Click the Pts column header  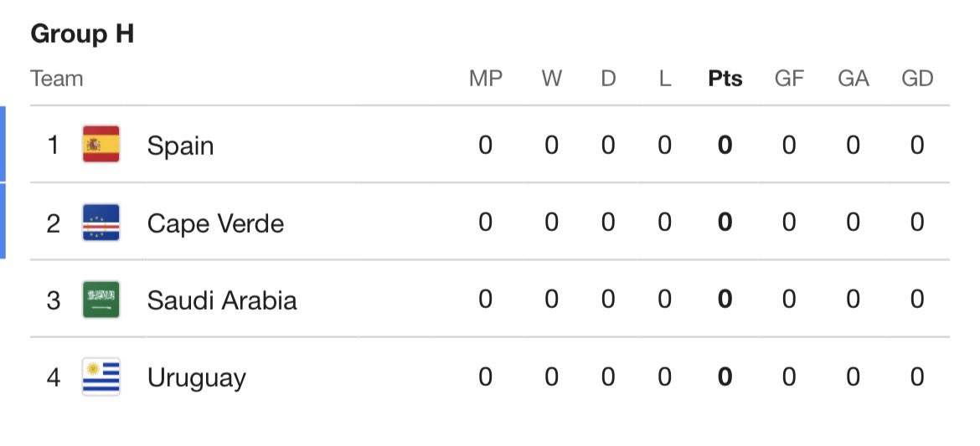(x=725, y=79)
